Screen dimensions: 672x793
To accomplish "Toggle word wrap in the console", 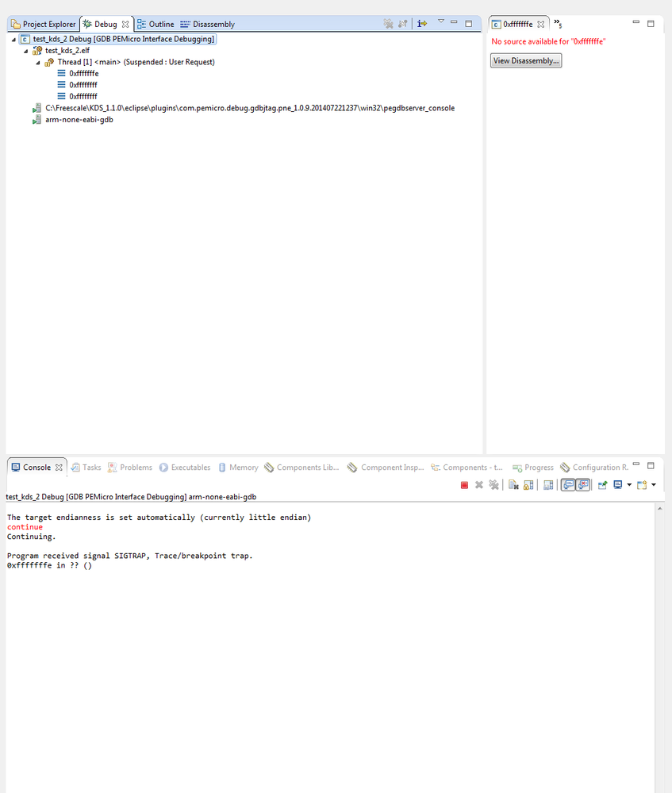I will [x=547, y=484].
